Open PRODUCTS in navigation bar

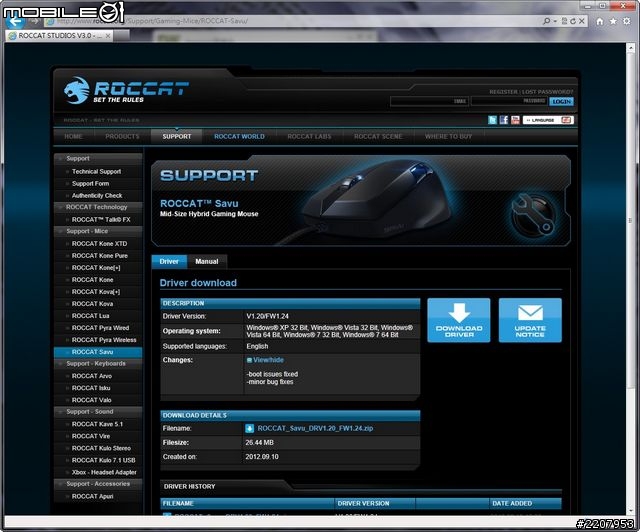pos(122,136)
